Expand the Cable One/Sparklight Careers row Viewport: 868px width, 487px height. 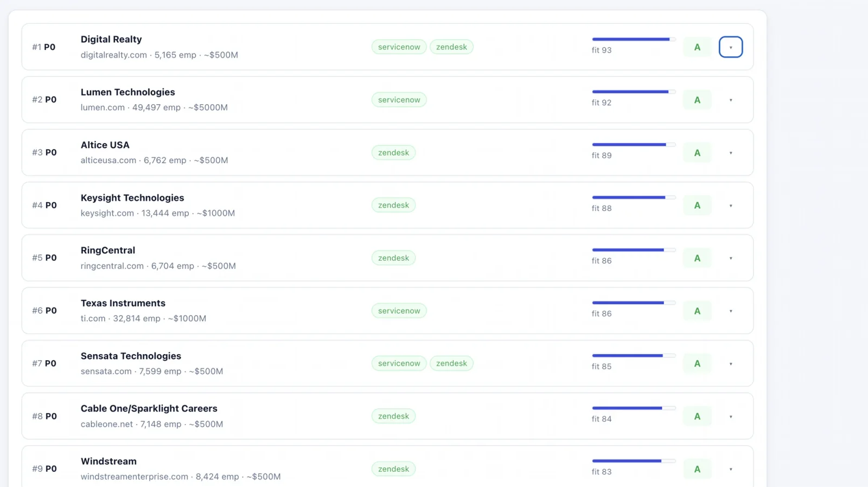click(x=730, y=416)
